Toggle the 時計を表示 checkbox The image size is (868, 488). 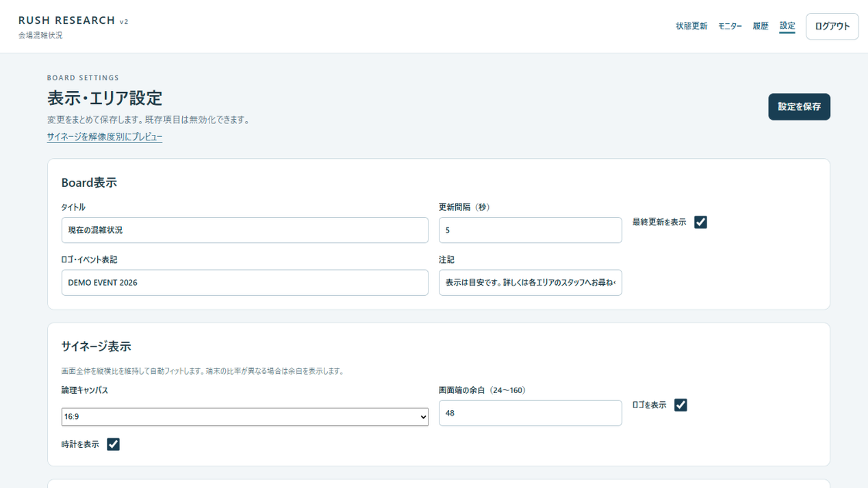(x=113, y=445)
